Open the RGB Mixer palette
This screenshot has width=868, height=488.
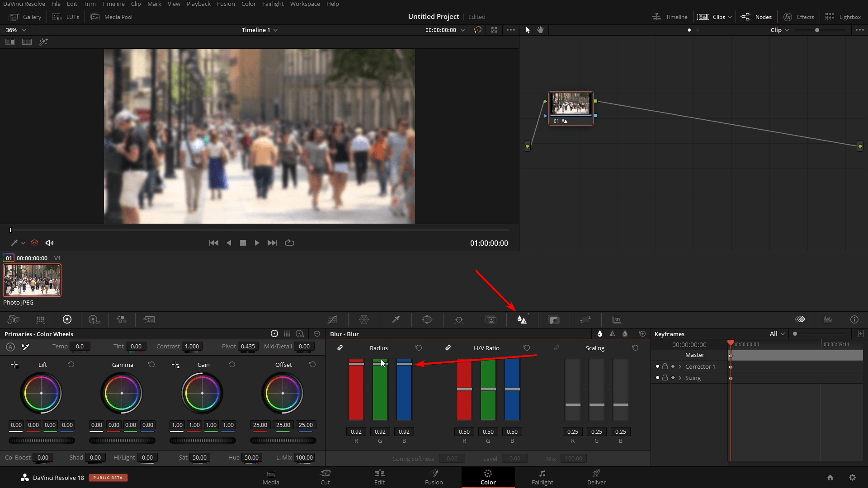coord(121,319)
